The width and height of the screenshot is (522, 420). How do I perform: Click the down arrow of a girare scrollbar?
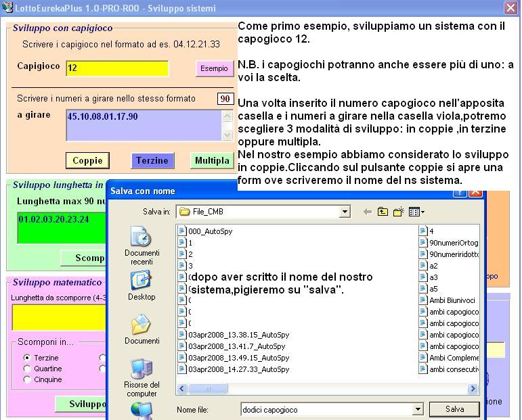(x=227, y=135)
